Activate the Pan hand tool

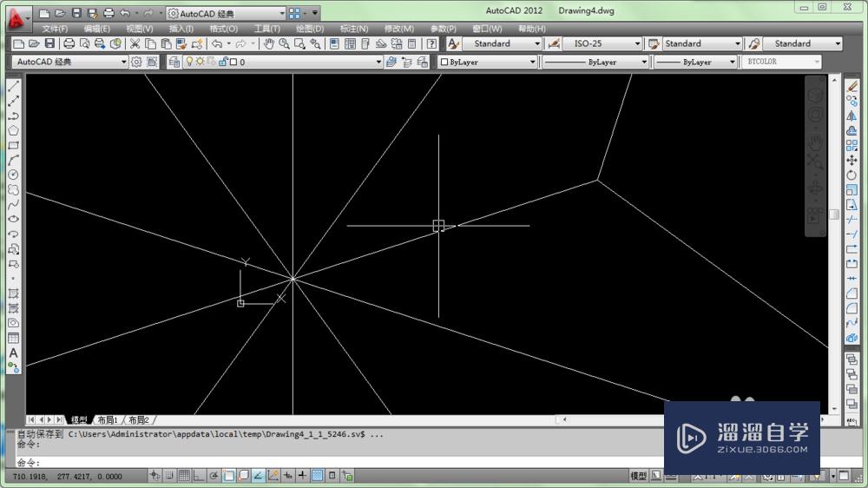click(268, 43)
